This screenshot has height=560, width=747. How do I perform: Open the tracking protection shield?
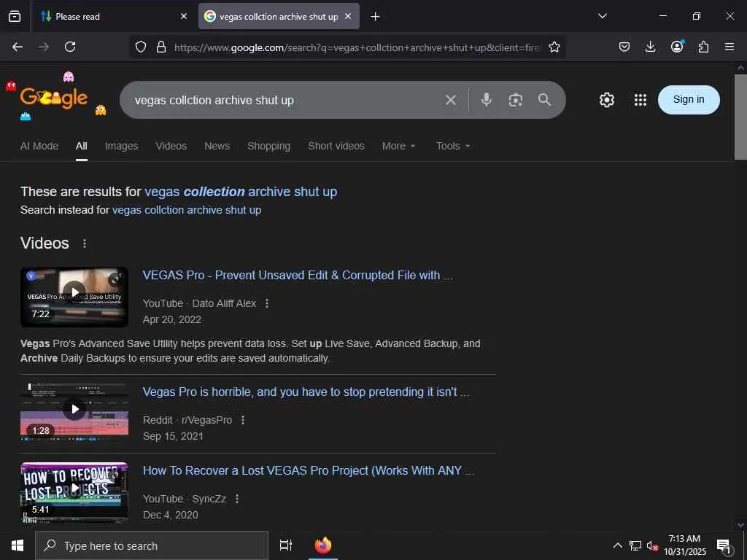[x=141, y=47]
